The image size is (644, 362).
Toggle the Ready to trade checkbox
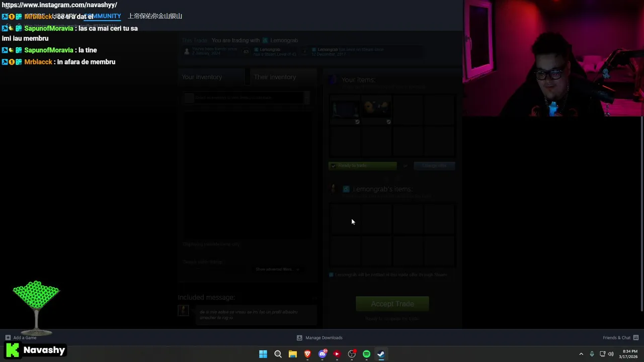[x=333, y=165]
